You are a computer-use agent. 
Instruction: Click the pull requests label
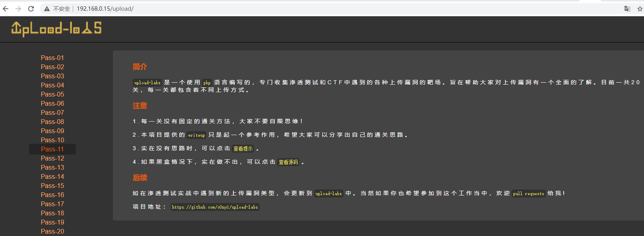[x=528, y=193]
